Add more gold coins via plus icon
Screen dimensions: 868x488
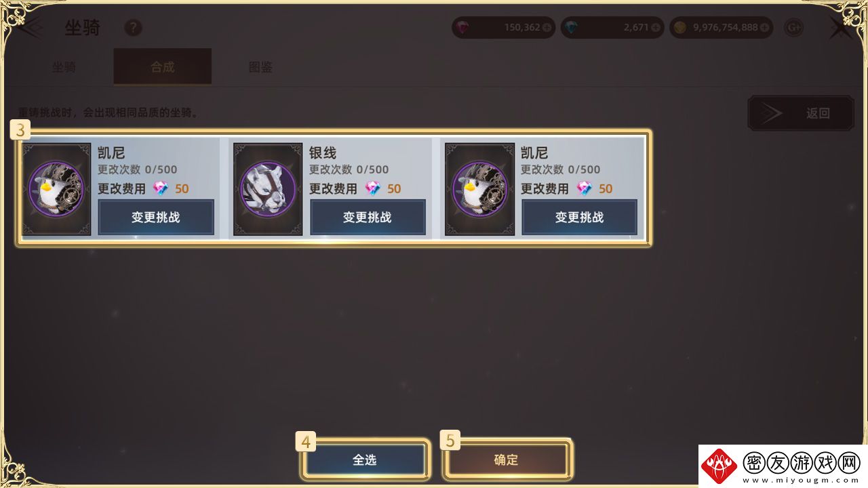point(765,28)
